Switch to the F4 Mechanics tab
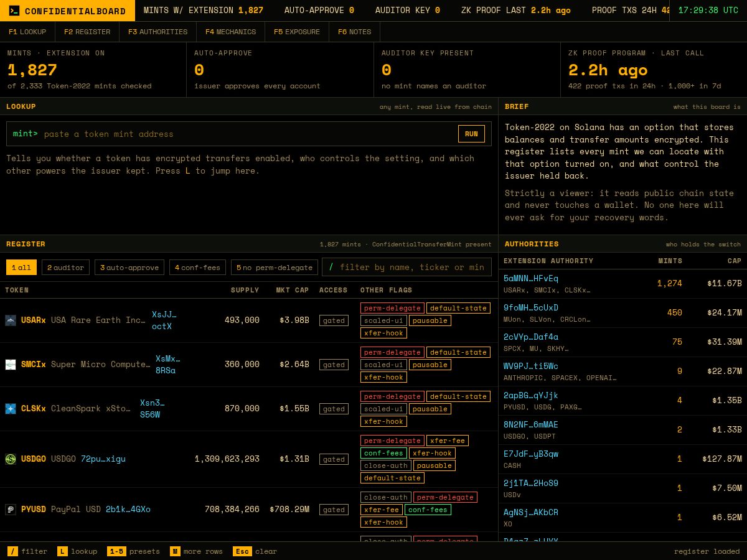The image size is (747, 560). coord(230,32)
